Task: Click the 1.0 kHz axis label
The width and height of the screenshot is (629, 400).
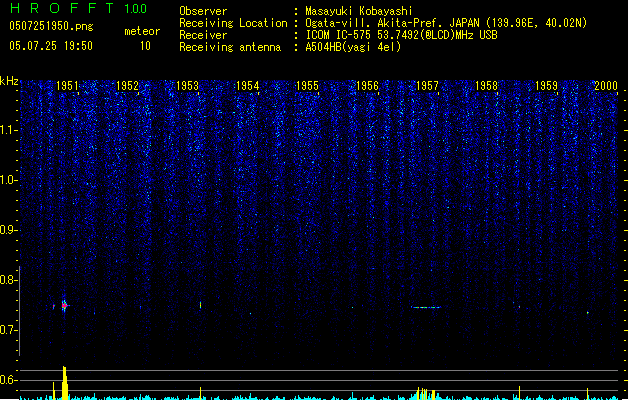Action: pyautogui.click(x=8, y=180)
